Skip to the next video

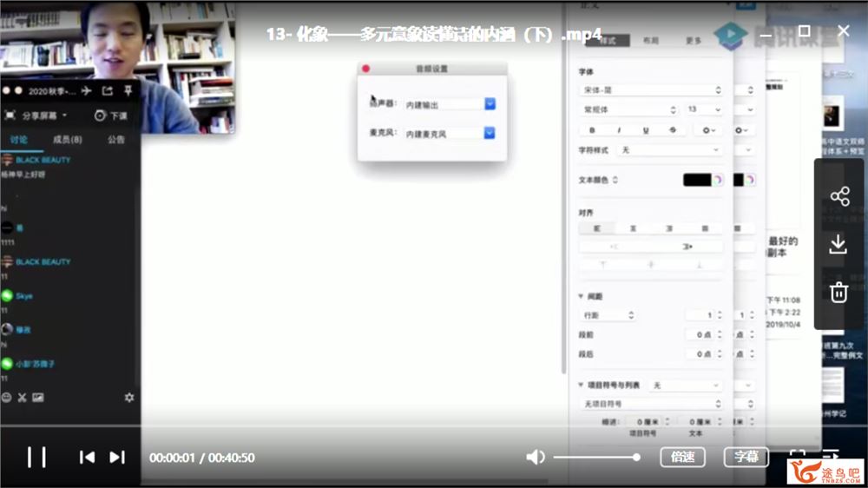[x=117, y=458]
